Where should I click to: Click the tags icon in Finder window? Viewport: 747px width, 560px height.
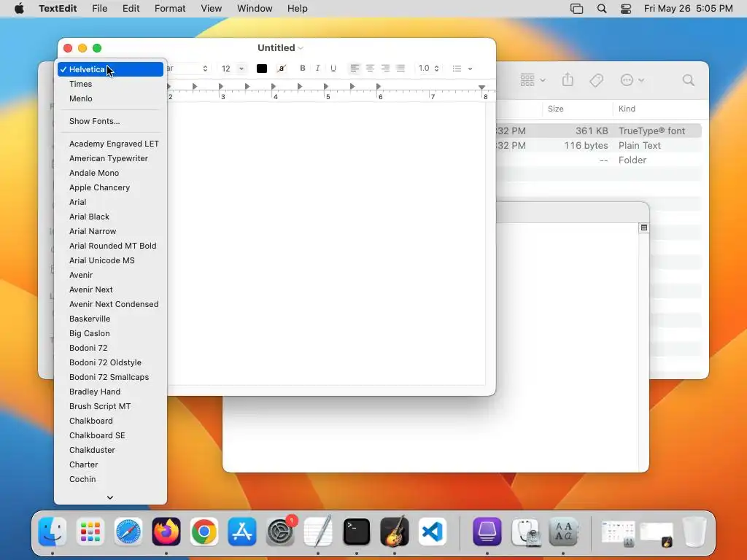coord(596,80)
